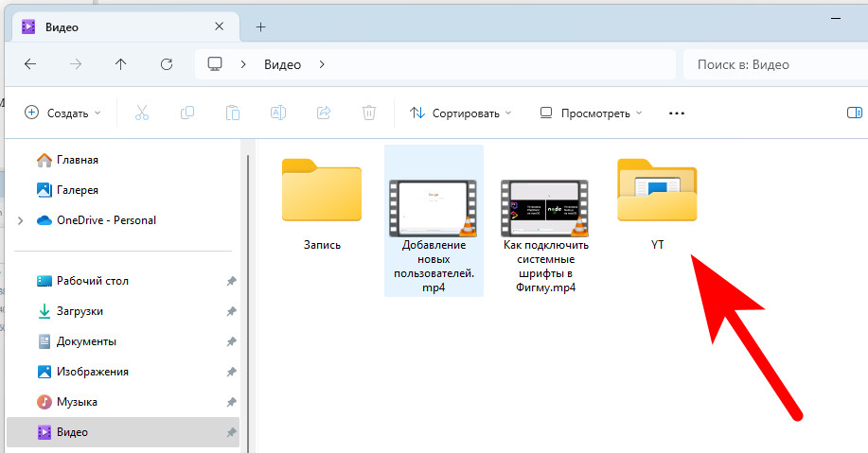Expand the OneDrive - Personal tree node
The width and height of the screenshot is (868, 453).
21,220
